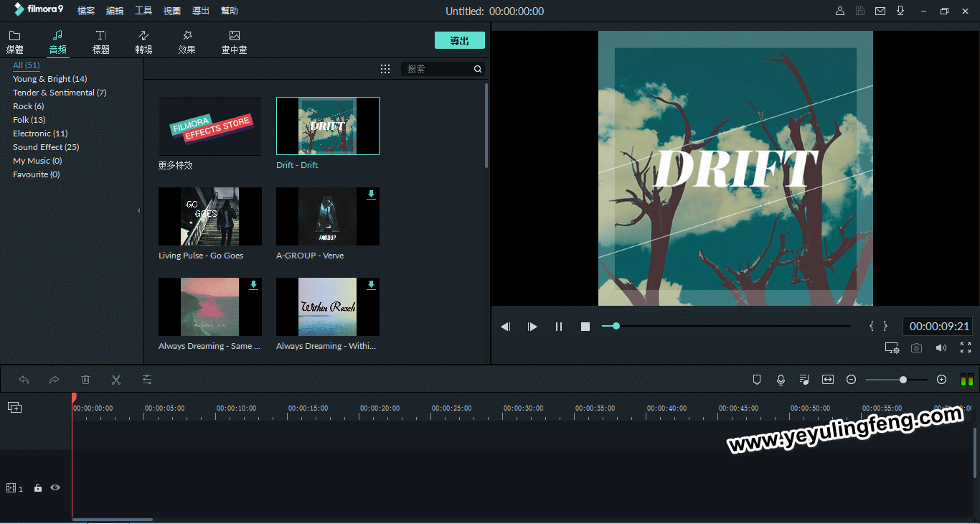Screen dimensions: 980x524
Task: Click the timeline zoom slider handle
Action: pos(903,380)
